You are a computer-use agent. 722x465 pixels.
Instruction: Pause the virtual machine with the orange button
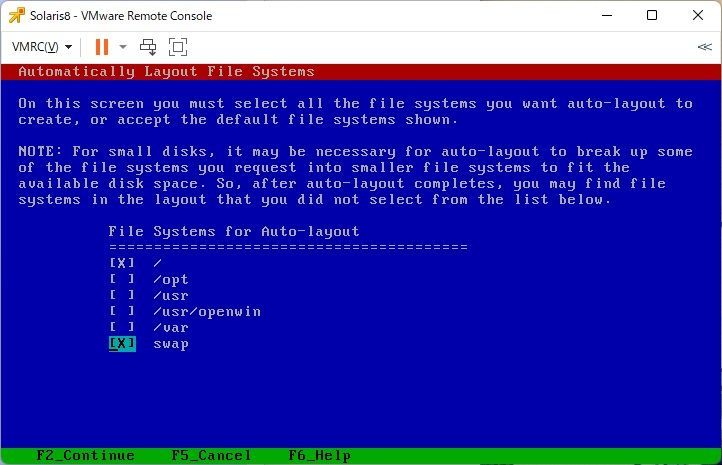102,47
